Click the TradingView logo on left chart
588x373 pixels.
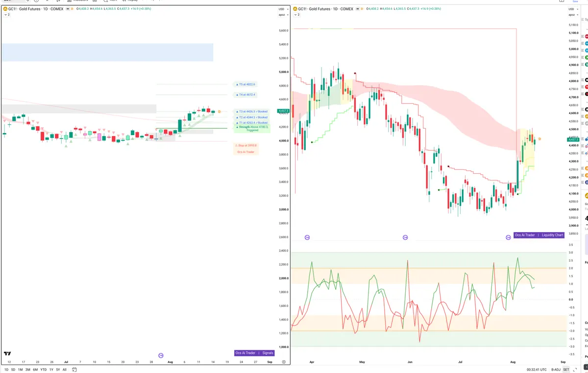click(x=7, y=353)
